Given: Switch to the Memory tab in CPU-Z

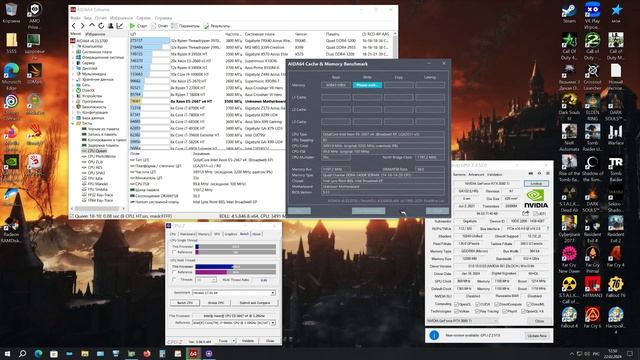Looking at the screenshot, I should tap(204, 234).
